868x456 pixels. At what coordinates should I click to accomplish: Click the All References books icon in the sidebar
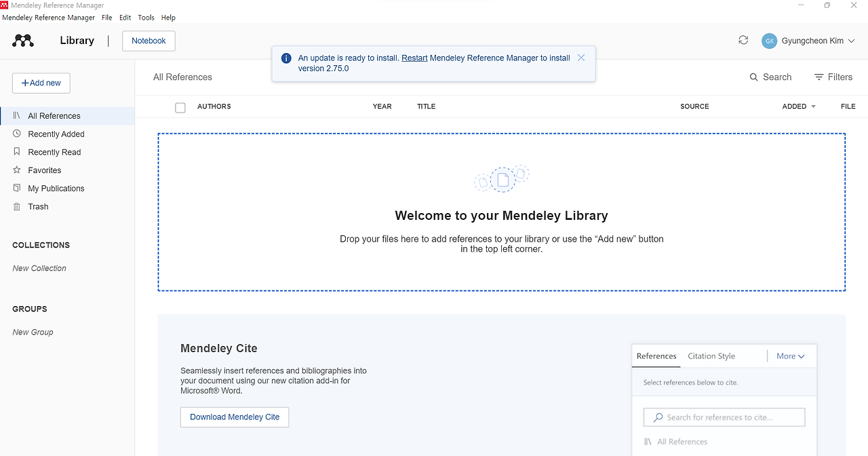pyautogui.click(x=17, y=116)
